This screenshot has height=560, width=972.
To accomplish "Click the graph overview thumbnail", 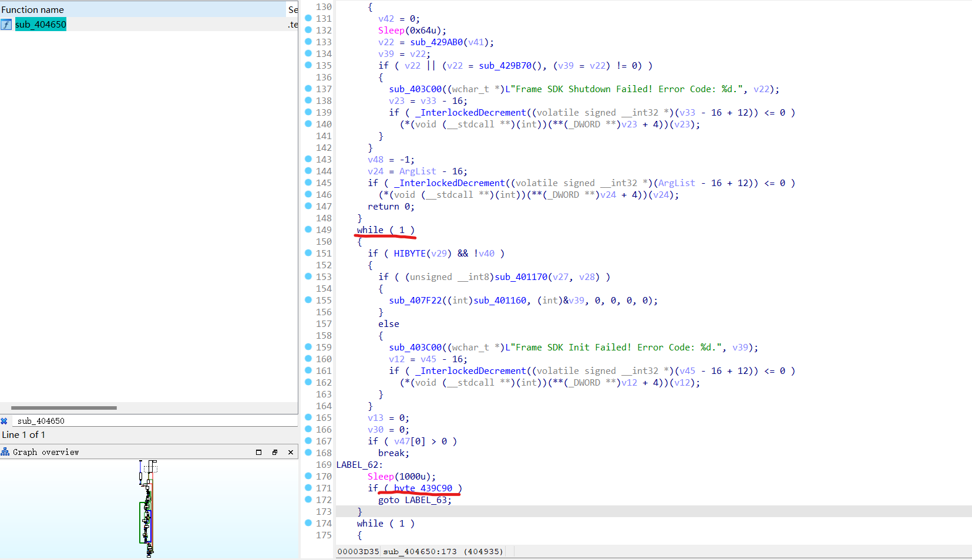I will (147, 508).
